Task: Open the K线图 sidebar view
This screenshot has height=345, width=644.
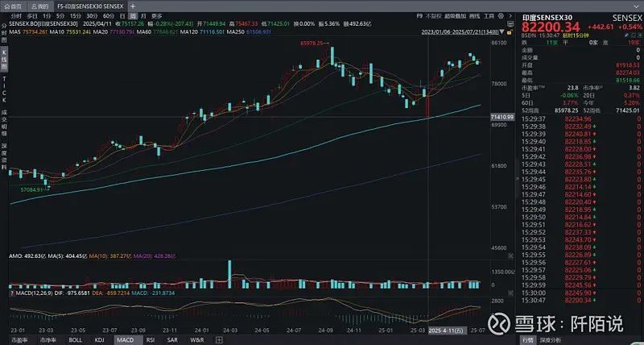Action: click(x=4, y=59)
